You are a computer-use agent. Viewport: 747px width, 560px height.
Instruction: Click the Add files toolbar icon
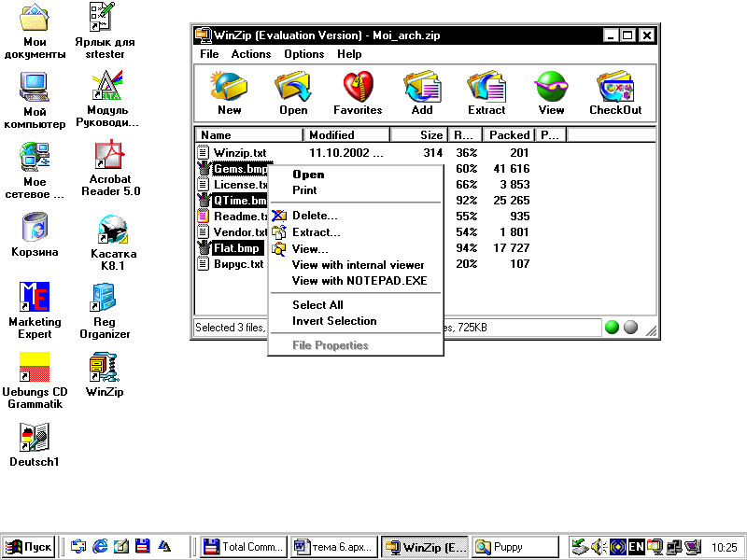[x=422, y=92]
